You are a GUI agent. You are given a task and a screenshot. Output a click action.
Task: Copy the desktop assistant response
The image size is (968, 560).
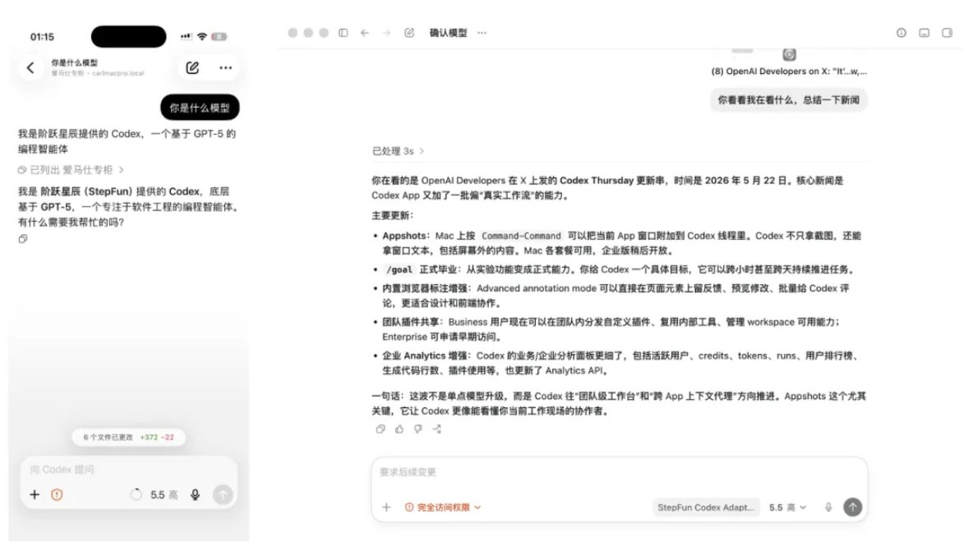coord(380,429)
